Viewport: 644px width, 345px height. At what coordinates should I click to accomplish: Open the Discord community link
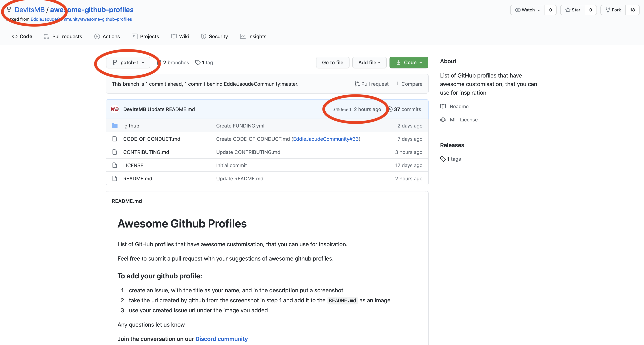(221, 339)
